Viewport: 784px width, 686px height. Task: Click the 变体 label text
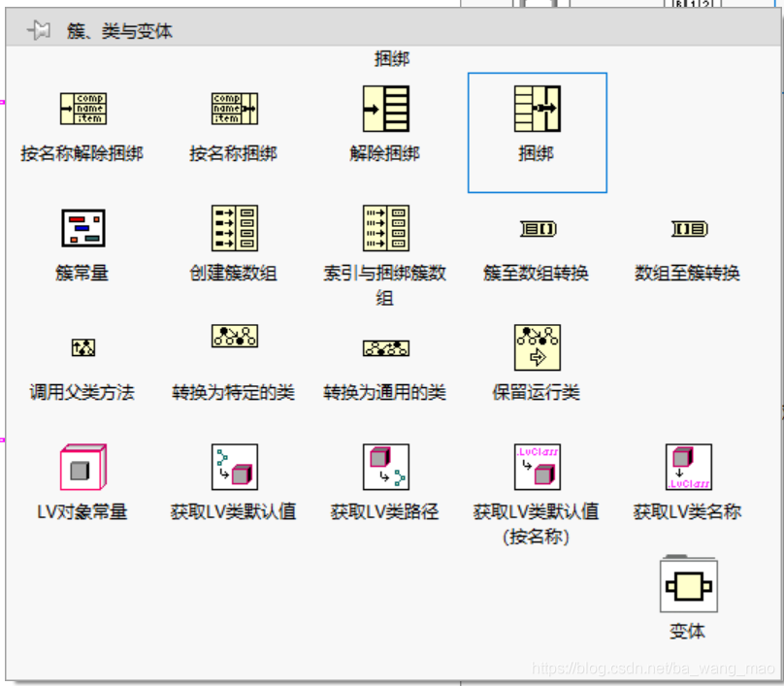[x=688, y=631]
